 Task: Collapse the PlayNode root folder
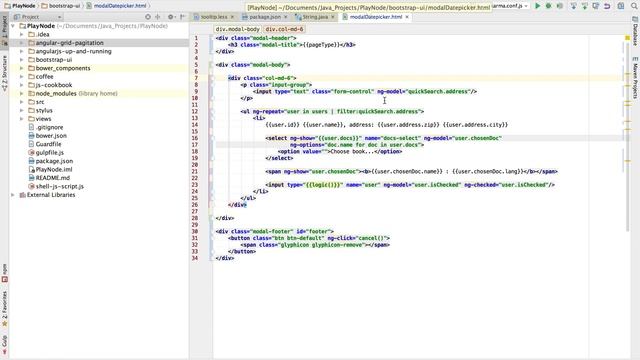click(x=13, y=26)
